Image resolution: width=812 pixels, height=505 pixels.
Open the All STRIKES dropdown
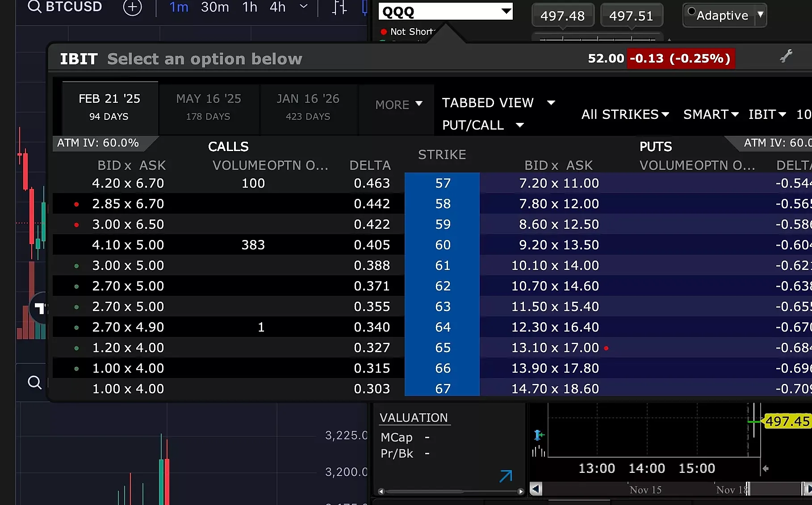625,114
